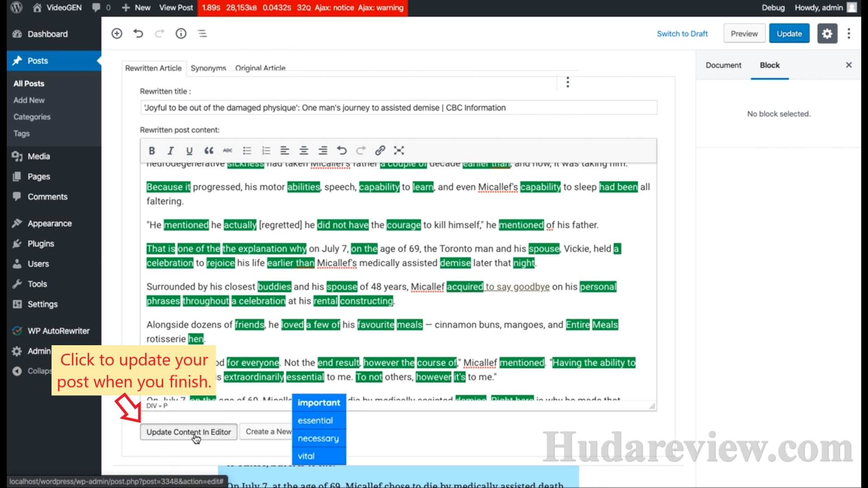This screenshot has height=488, width=868.
Task: Toggle fullscreen editor icon
Action: click(x=399, y=150)
